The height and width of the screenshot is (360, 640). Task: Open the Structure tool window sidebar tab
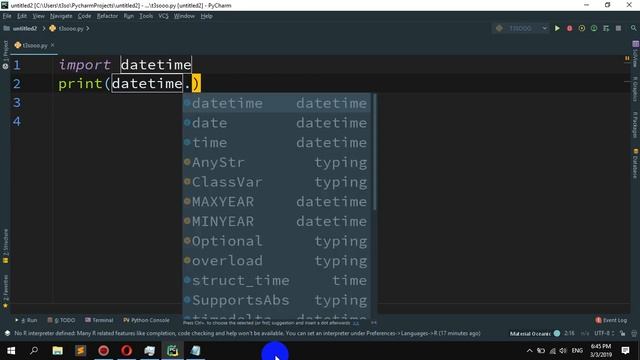tap(5, 246)
